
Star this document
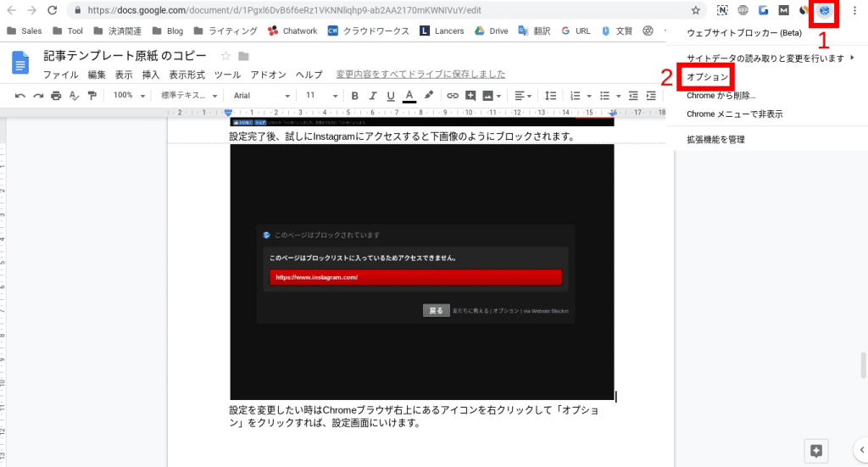point(225,56)
